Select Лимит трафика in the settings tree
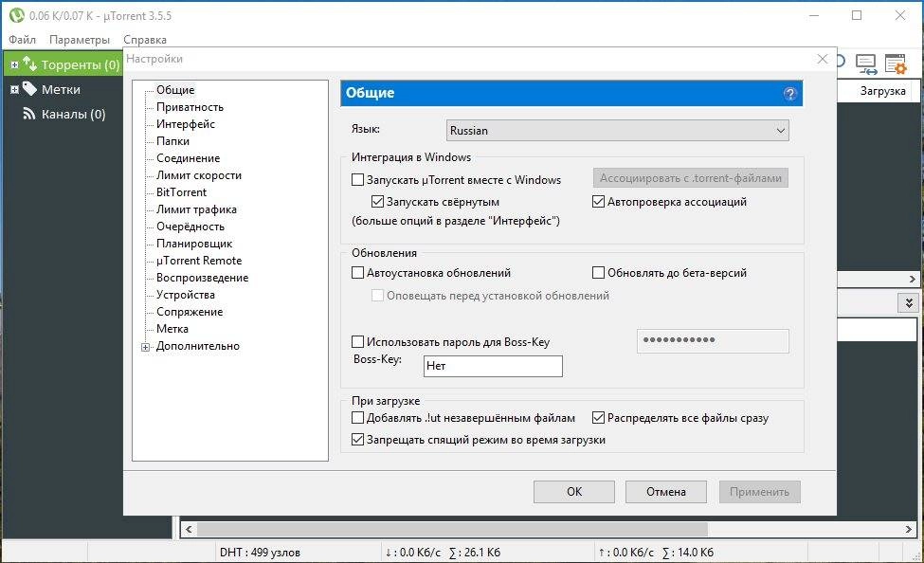 (x=196, y=209)
